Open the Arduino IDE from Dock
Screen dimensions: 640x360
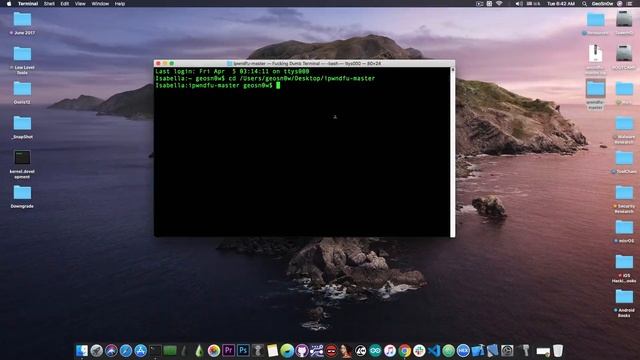(375, 351)
